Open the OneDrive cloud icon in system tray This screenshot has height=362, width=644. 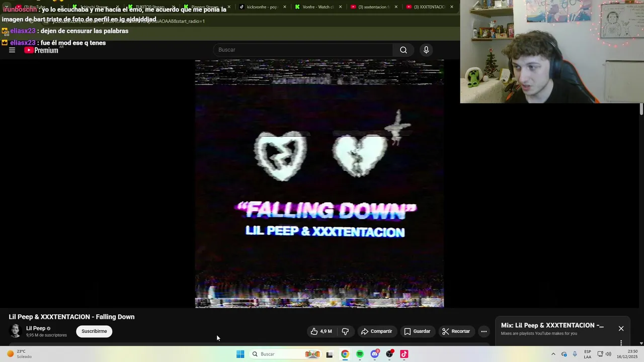[564, 354]
